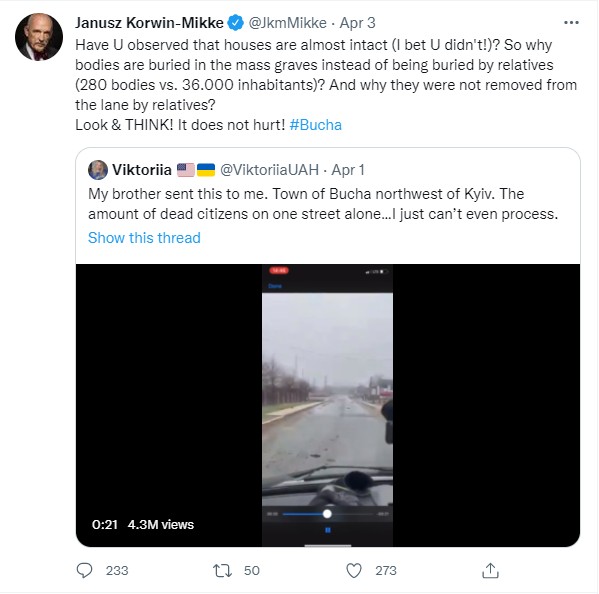Click the Janusz Korwin-Mikke display name
The height and width of the screenshot is (594, 599).
click(x=149, y=23)
